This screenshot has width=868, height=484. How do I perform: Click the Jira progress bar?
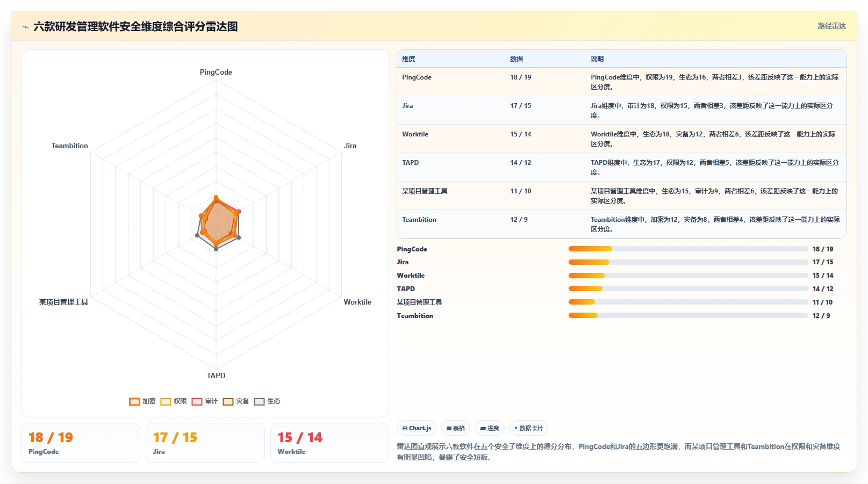tap(688, 262)
